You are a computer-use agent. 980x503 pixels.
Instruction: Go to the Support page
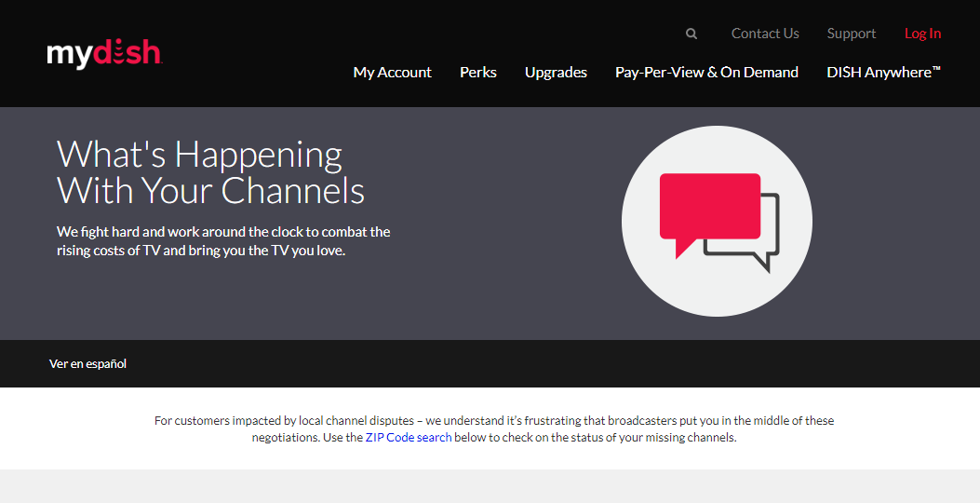click(851, 34)
